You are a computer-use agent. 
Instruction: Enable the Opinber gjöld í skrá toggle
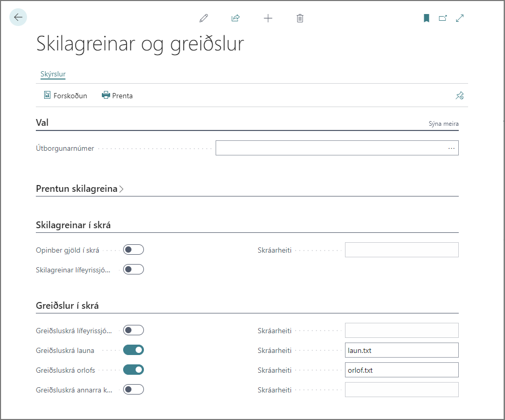click(x=134, y=250)
